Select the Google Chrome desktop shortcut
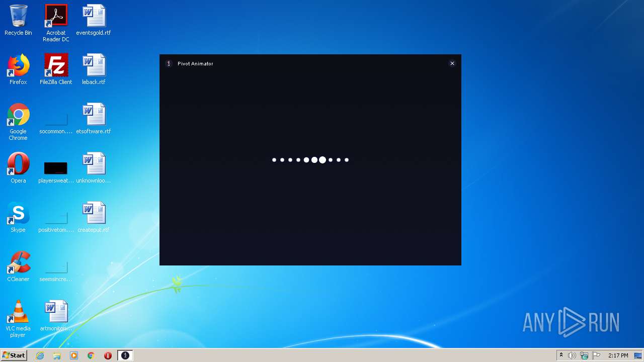The height and width of the screenshot is (362, 644). (x=18, y=122)
